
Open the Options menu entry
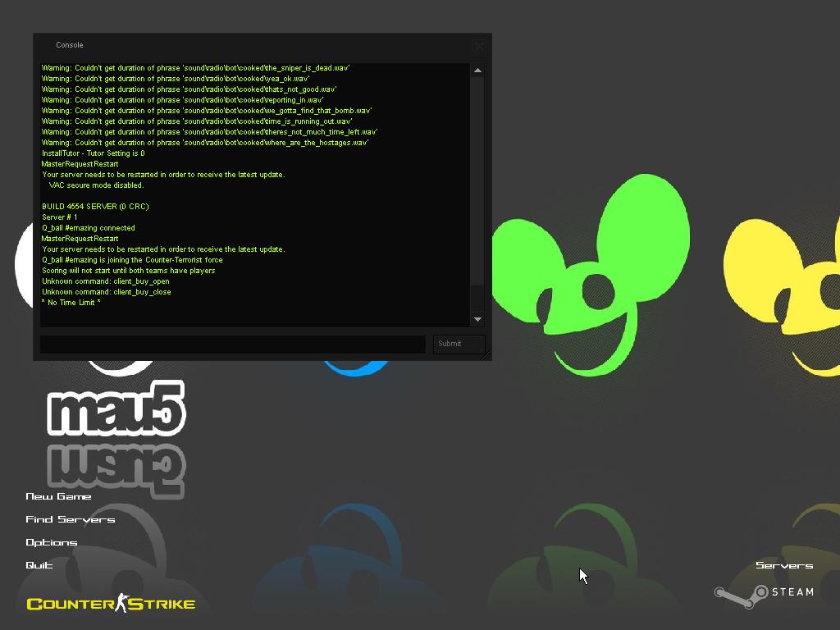point(52,543)
